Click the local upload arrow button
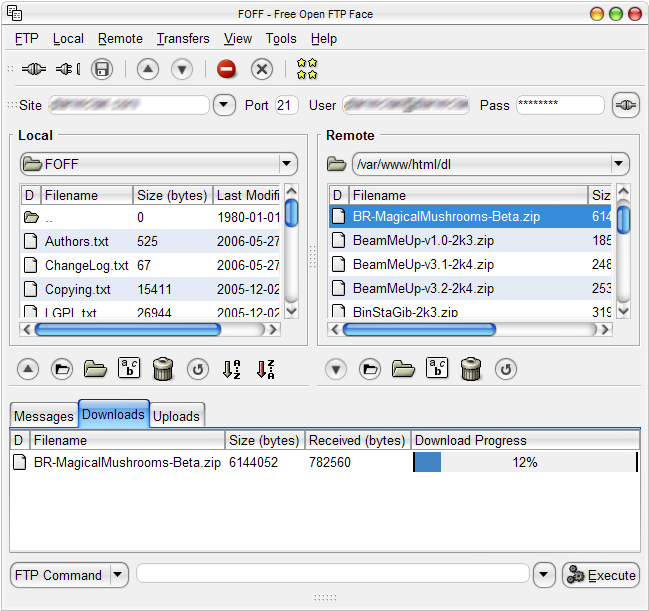 coord(28,369)
